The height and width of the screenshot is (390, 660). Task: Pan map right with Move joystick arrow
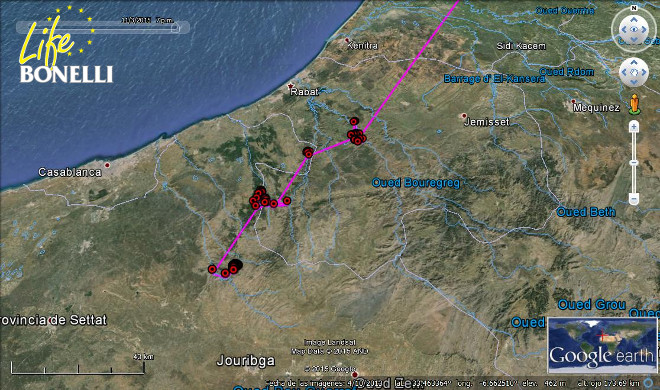pos(644,72)
